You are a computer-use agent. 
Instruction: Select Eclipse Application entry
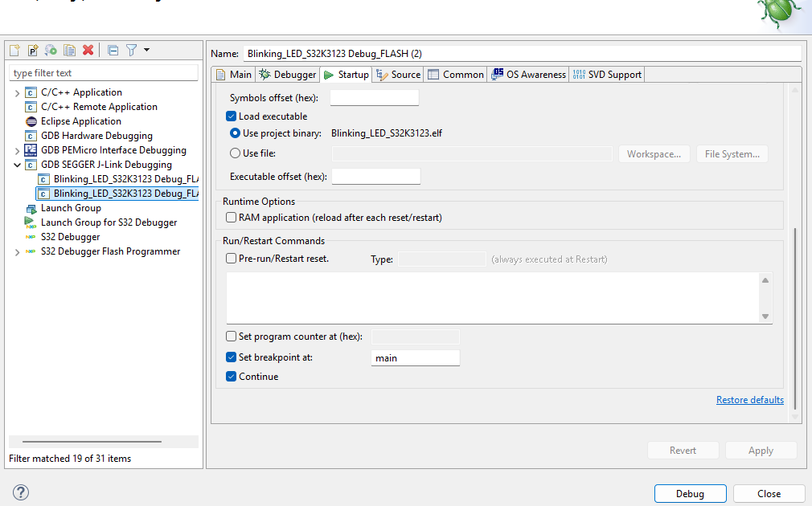click(x=80, y=121)
